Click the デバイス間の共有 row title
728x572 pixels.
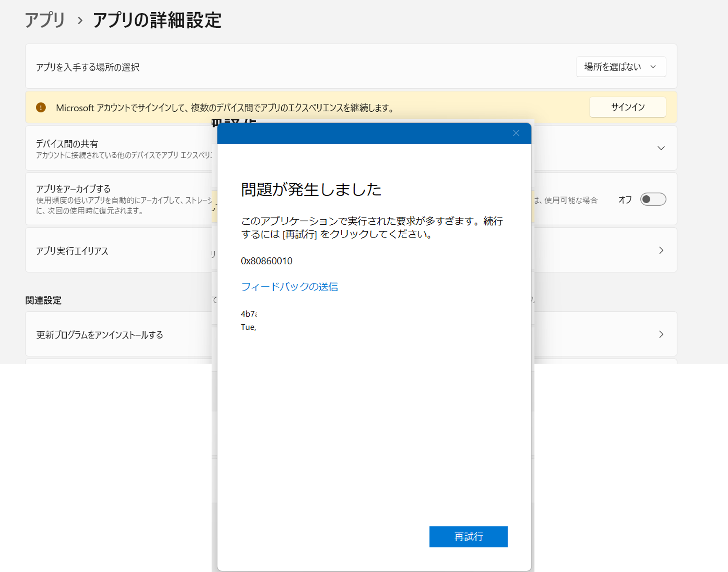[67, 144]
